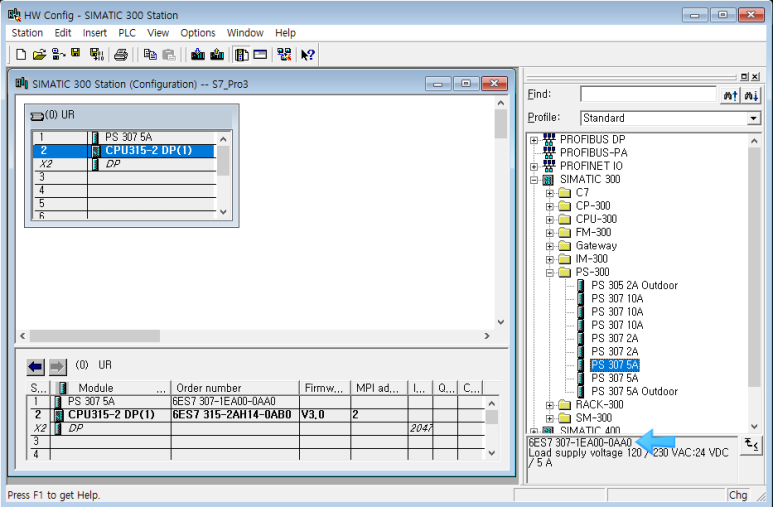Open the Options menu
This screenshot has height=507, width=773.
pos(198,33)
